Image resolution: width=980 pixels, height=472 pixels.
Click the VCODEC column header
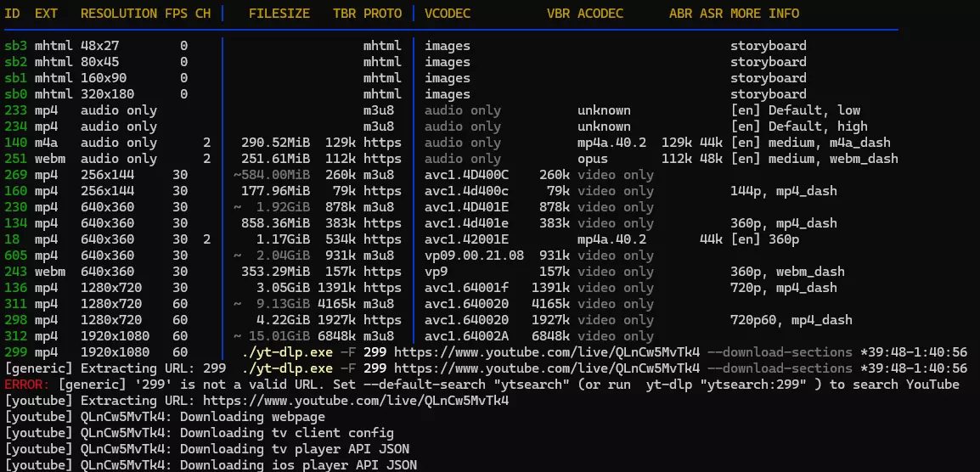[x=448, y=13]
